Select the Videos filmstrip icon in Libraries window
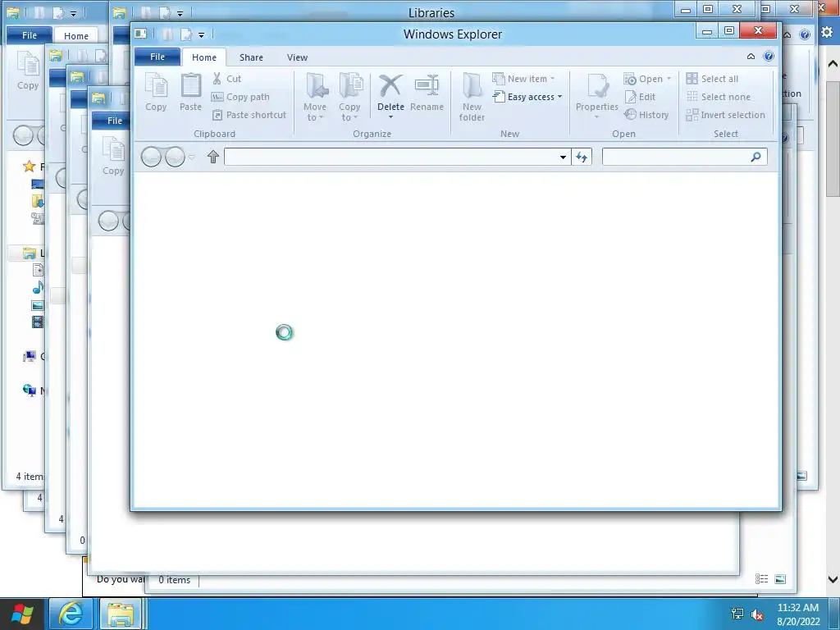The width and height of the screenshot is (840, 630). tap(38, 322)
